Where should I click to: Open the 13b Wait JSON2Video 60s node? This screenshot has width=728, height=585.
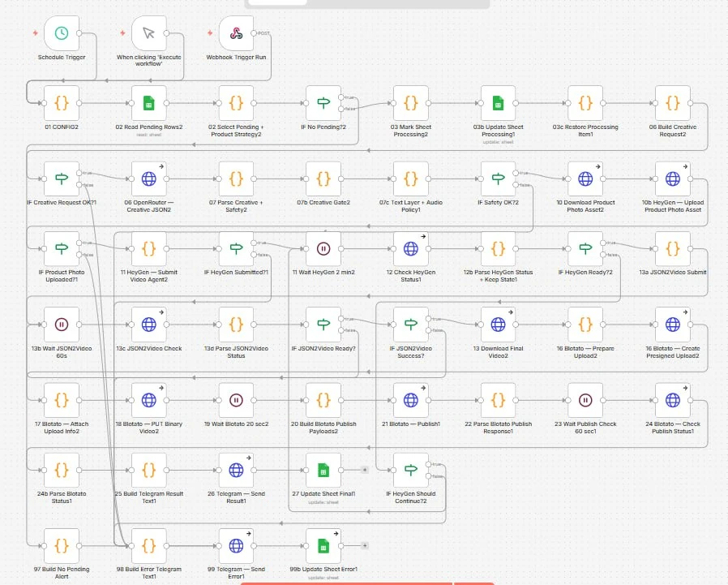tap(62, 325)
